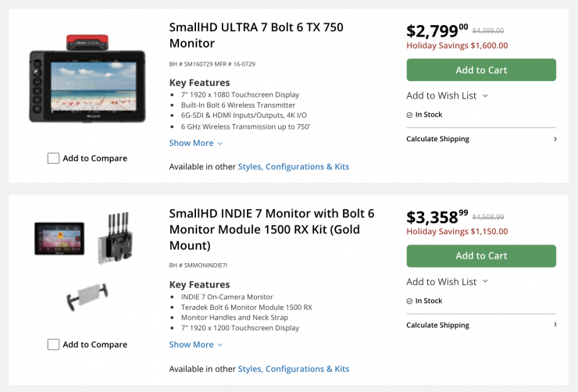This screenshot has height=392, width=578.
Task: Open Add to Wish List dropdown for ULTRA 7
Action: tap(447, 95)
